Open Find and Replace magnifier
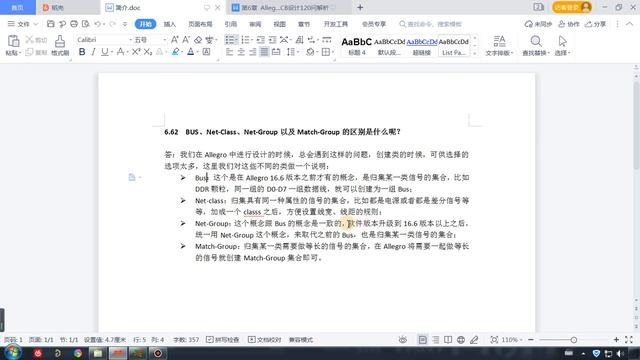640x360 pixels. coord(536,41)
